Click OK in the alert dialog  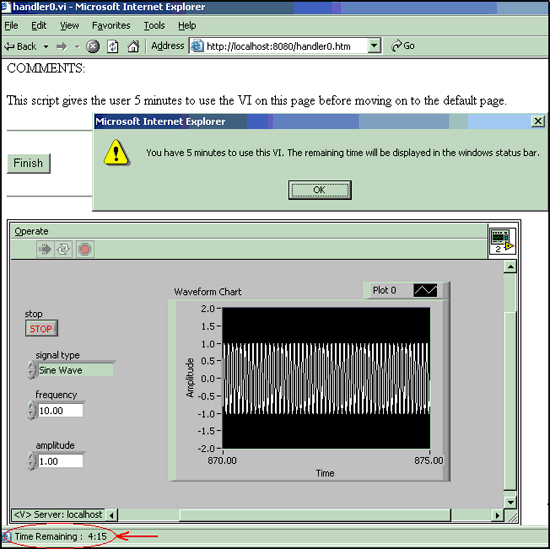pyautogui.click(x=320, y=190)
